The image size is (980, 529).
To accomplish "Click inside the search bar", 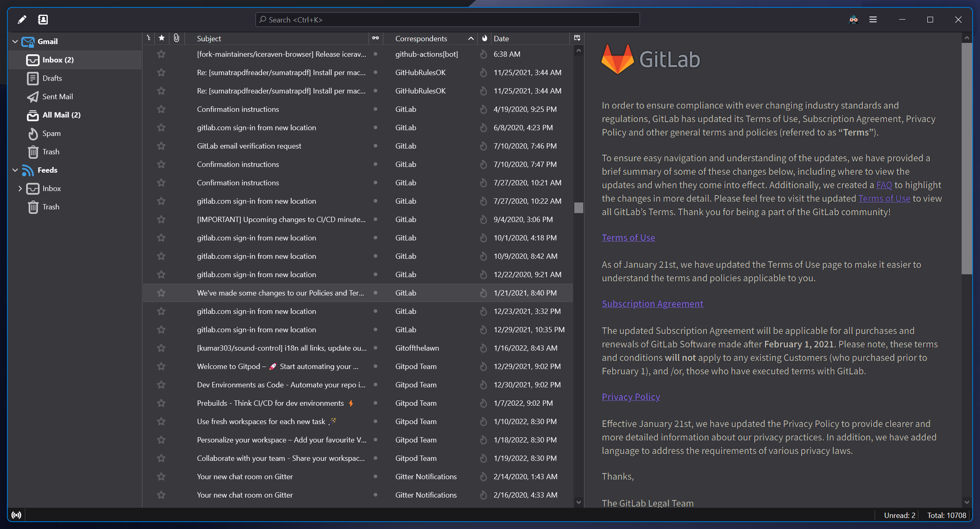I will pyautogui.click(x=448, y=19).
